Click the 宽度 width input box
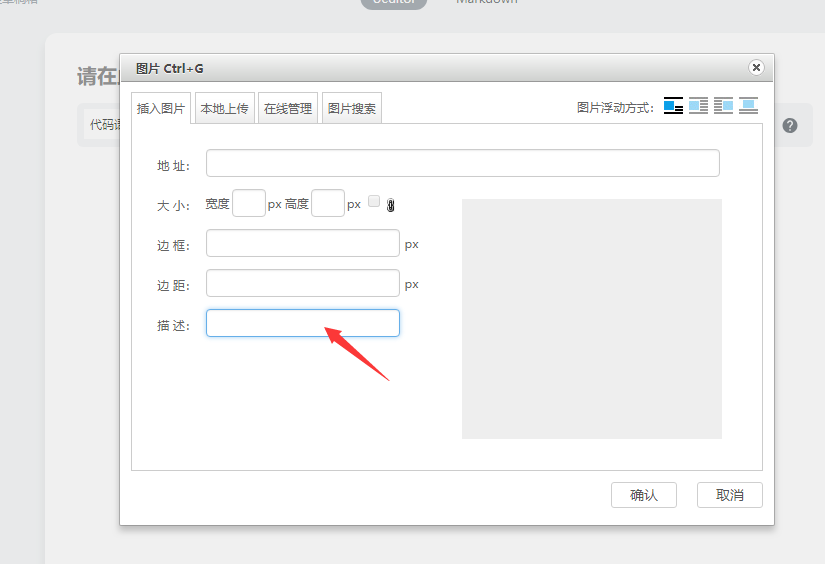 248,204
